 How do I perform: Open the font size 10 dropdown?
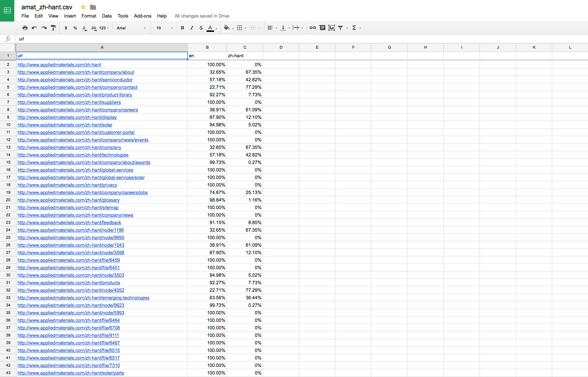point(165,28)
